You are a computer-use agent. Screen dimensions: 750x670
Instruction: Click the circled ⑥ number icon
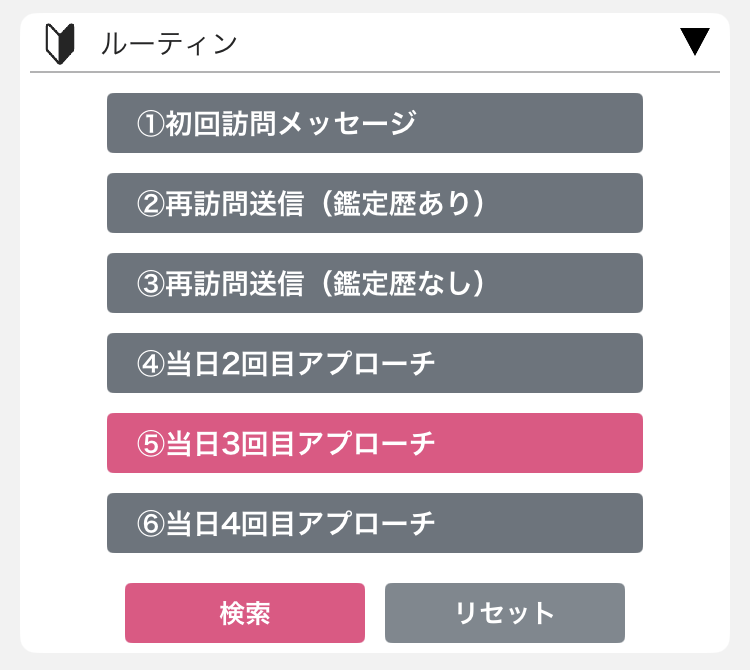151,523
